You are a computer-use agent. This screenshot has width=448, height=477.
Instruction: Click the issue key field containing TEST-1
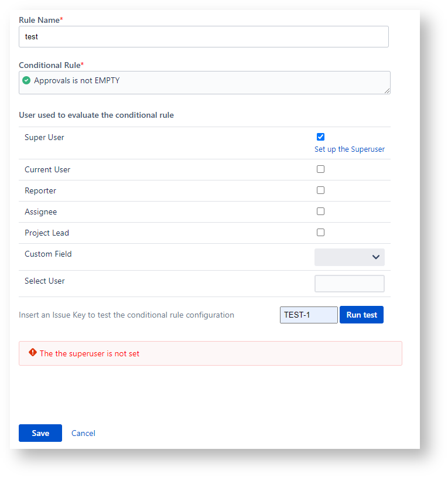[309, 315]
